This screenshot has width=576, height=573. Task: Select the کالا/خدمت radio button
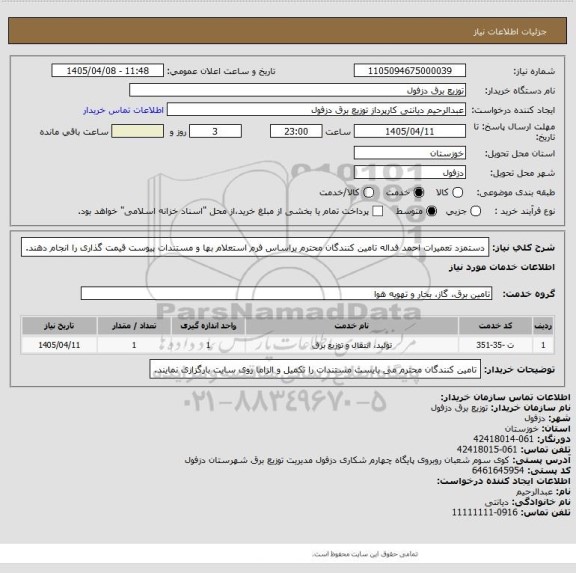(x=368, y=192)
